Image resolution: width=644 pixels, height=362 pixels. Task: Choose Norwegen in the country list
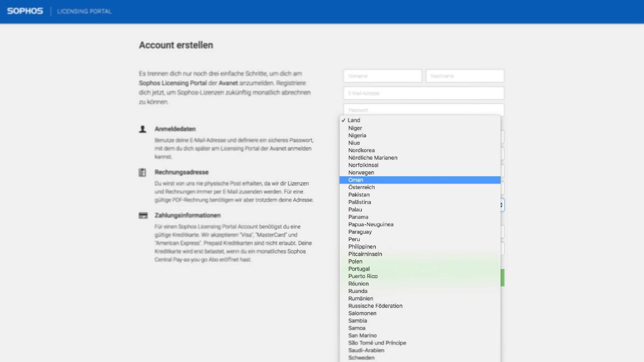(361, 172)
